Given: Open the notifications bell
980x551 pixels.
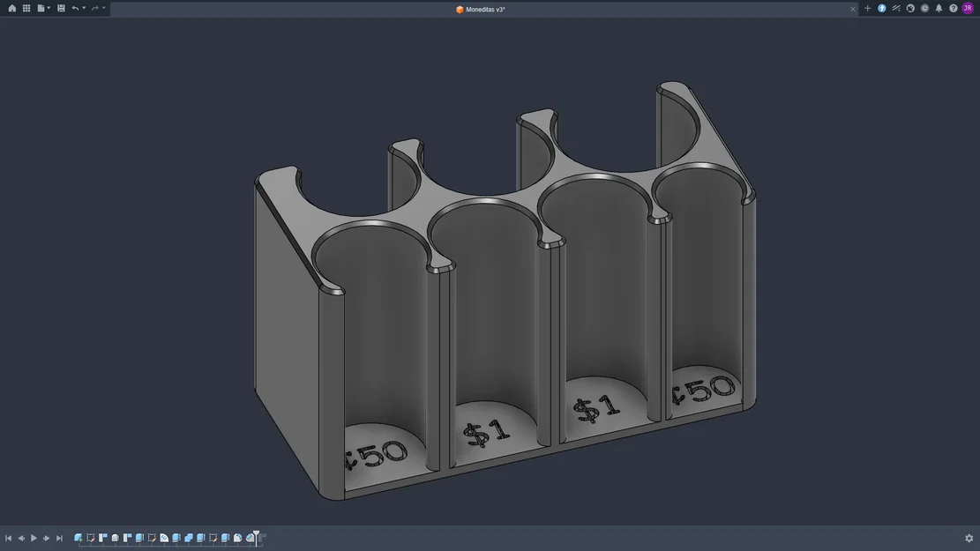Looking at the screenshot, I should click(939, 9).
